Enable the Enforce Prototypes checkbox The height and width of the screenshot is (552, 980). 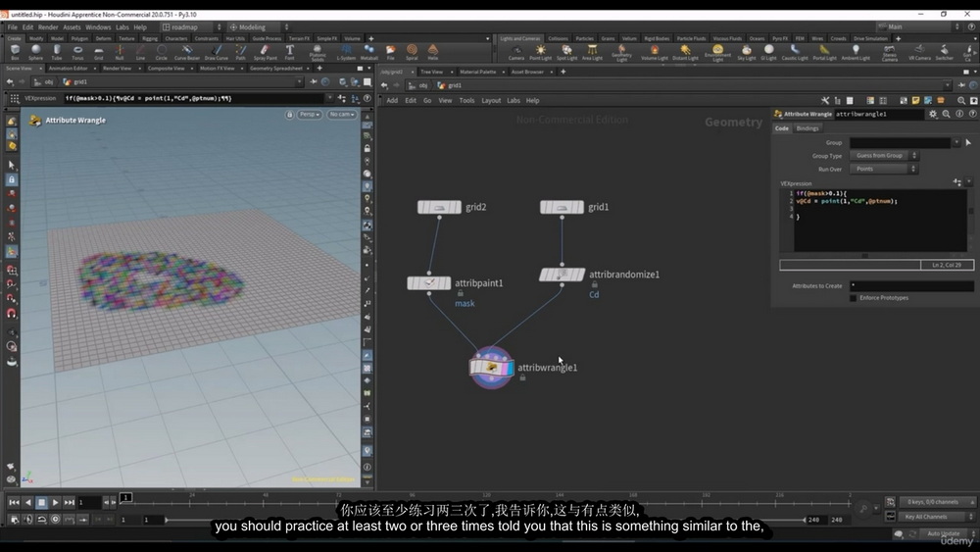coord(854,298)
